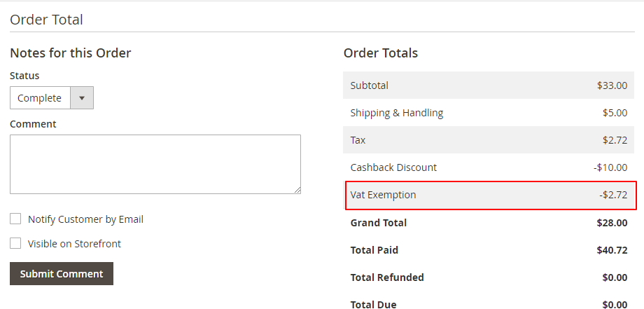Click the highlighted Vat Exemption row
Viewport: 644px width, 309px height.
point(490,195)
